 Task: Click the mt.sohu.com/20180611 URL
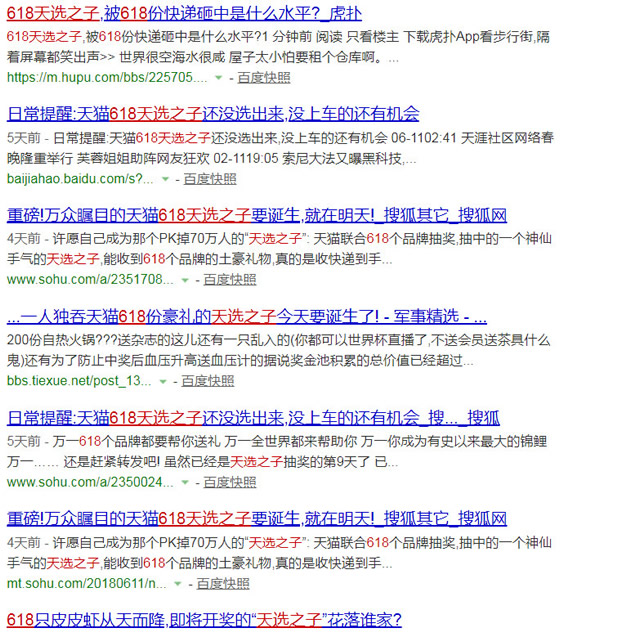point(87,583)
